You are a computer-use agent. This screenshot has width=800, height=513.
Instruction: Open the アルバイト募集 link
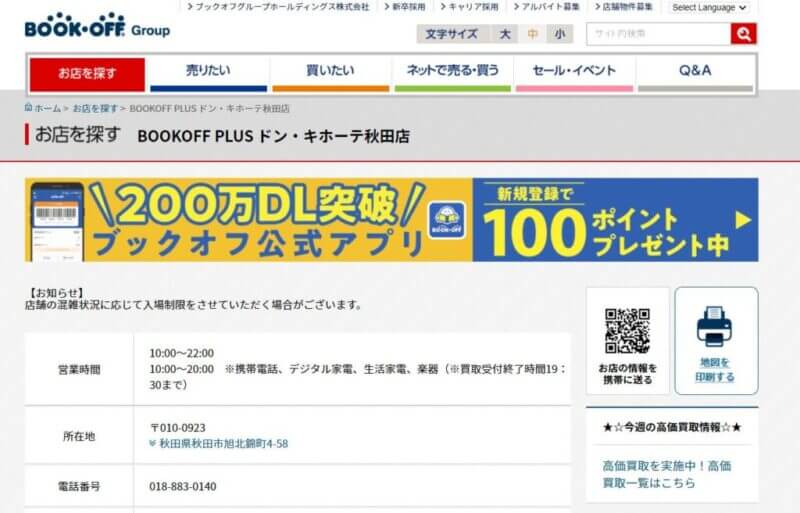click(x=546, y=7)
